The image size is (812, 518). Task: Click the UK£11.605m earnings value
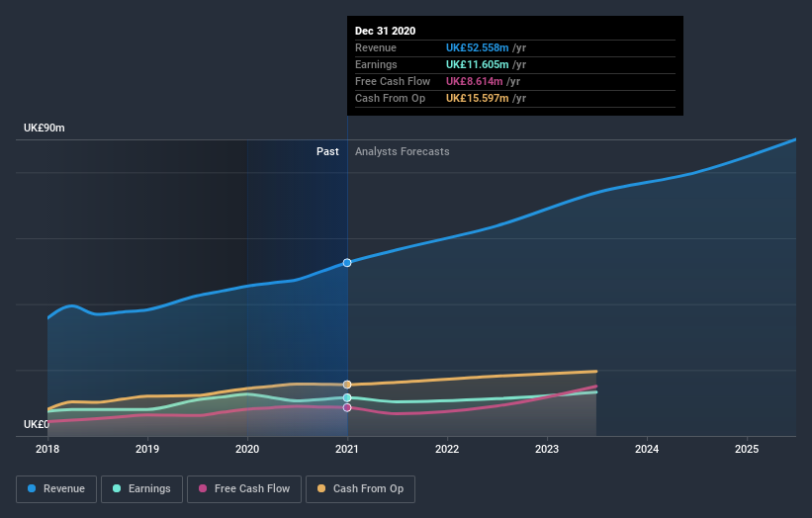[478, 64]
